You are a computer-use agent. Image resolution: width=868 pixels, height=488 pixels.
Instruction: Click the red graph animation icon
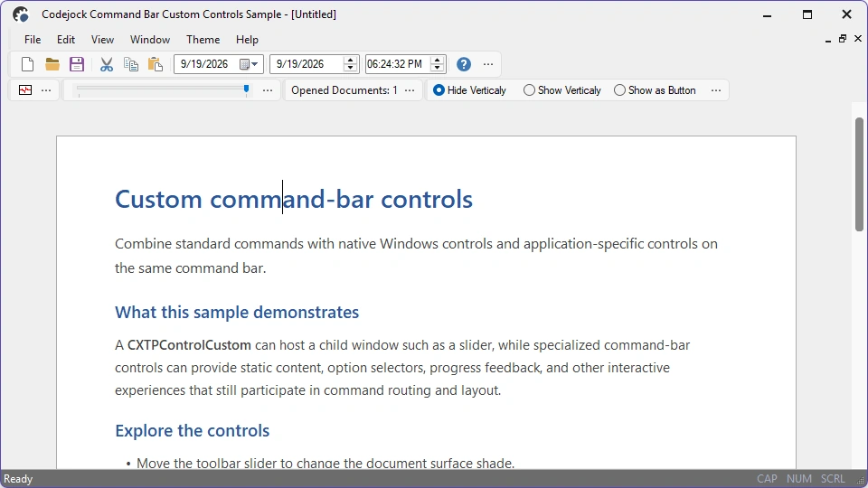click(25, 90)
